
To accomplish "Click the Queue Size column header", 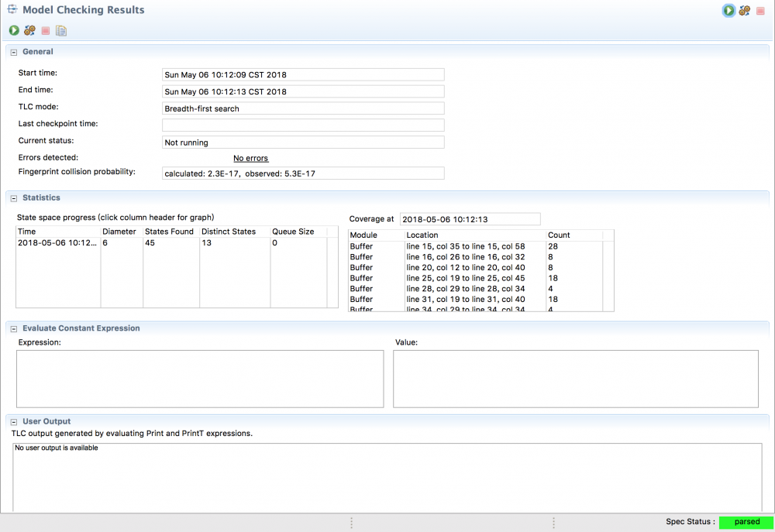I will click(298, 232).
